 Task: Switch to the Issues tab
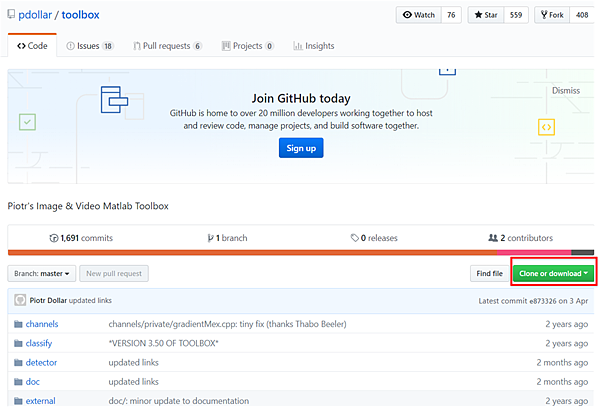click(x=90, y=46)
